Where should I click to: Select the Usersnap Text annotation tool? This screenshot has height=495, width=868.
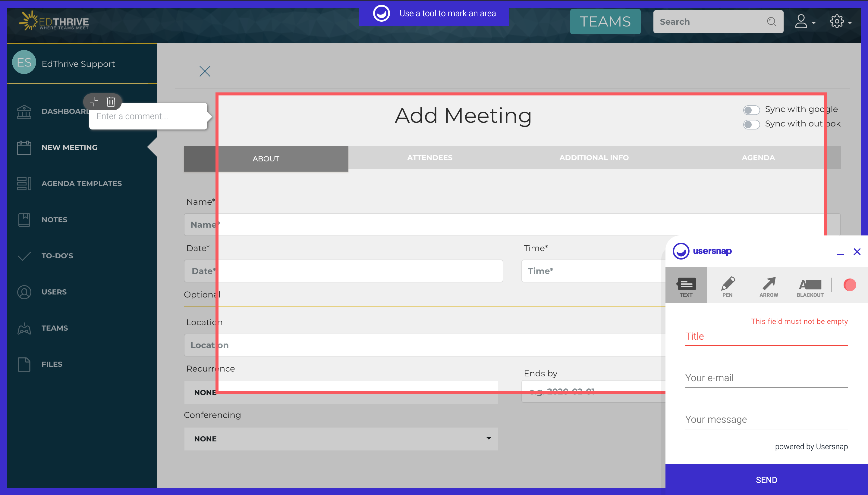[686, 285]
